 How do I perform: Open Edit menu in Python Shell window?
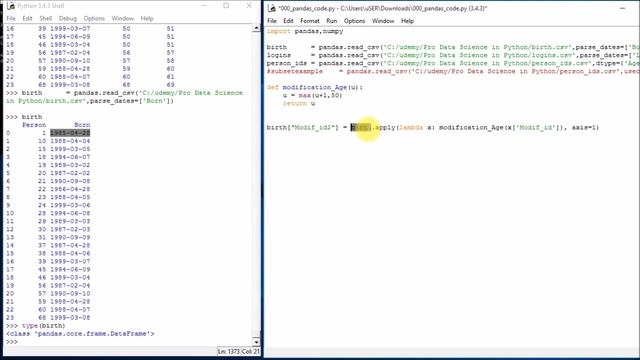(27, 18)
